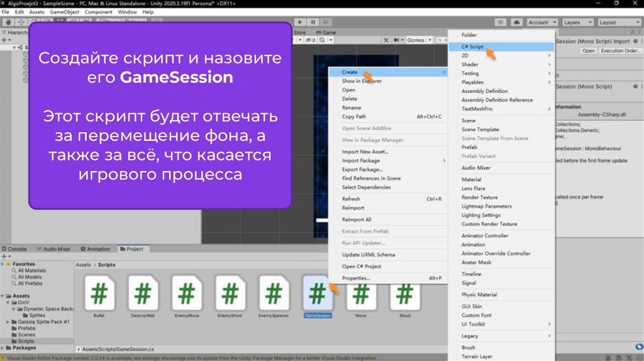Open the Account dropdown
Image resolution: width=644 pixels, height=361 pixels.
click(541, 22)
